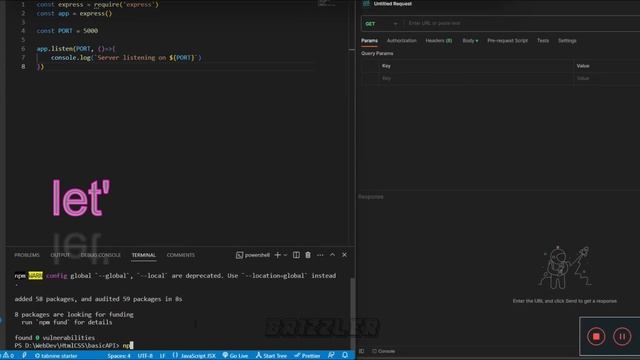The height and width of the screenshot is (360, 640).
Task: Open the Comments tab
Action: point(181,255)
